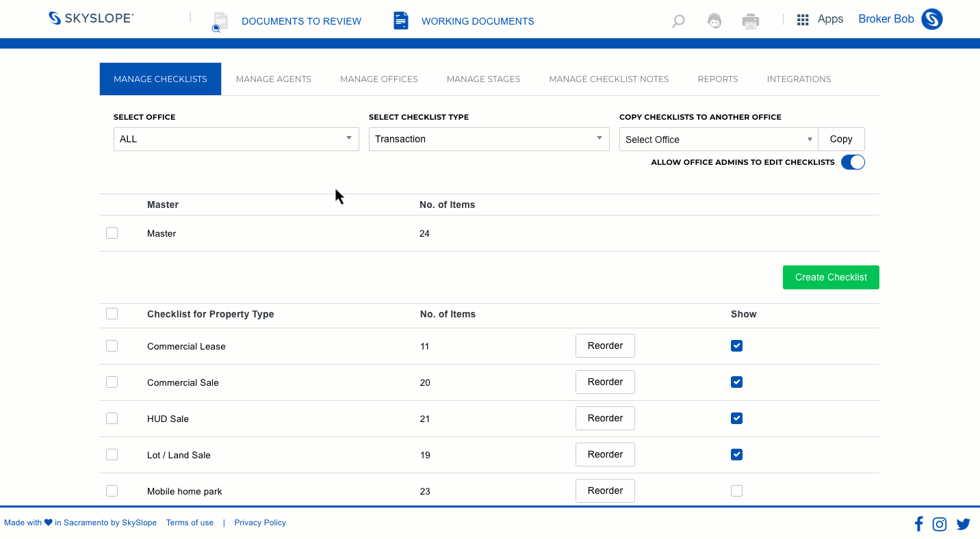
Task: Reorder the Mobile home park checklist
Action: point(605,490)
